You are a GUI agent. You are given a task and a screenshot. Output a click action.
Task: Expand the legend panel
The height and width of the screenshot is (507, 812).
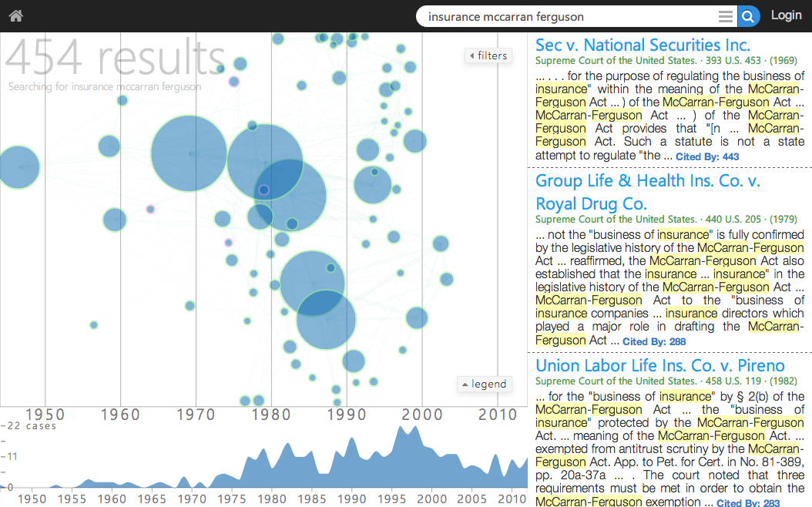click(x=484, y=384)
